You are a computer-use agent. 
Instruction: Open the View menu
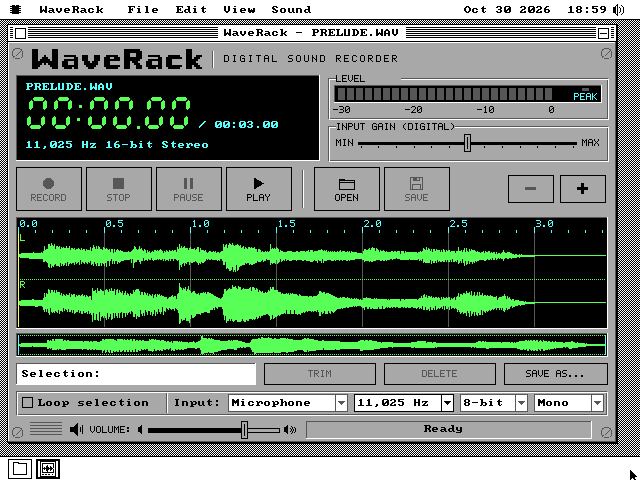239,9
